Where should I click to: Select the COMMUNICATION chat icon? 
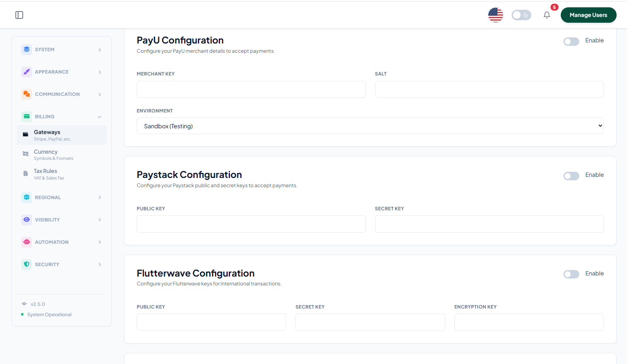[26, 94]
